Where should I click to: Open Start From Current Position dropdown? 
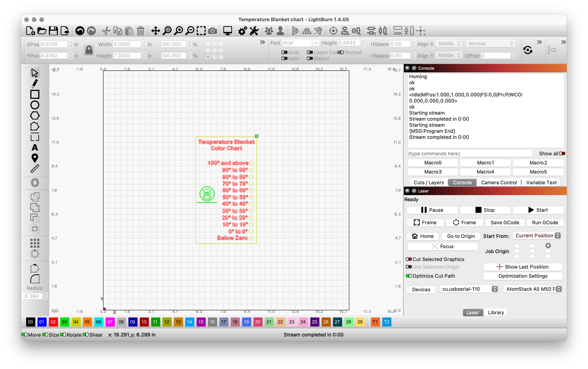[x=537, y=235]
